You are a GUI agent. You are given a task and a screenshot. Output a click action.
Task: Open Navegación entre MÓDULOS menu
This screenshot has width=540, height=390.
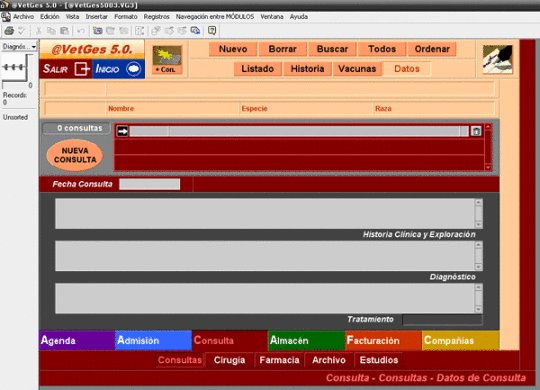215,17
